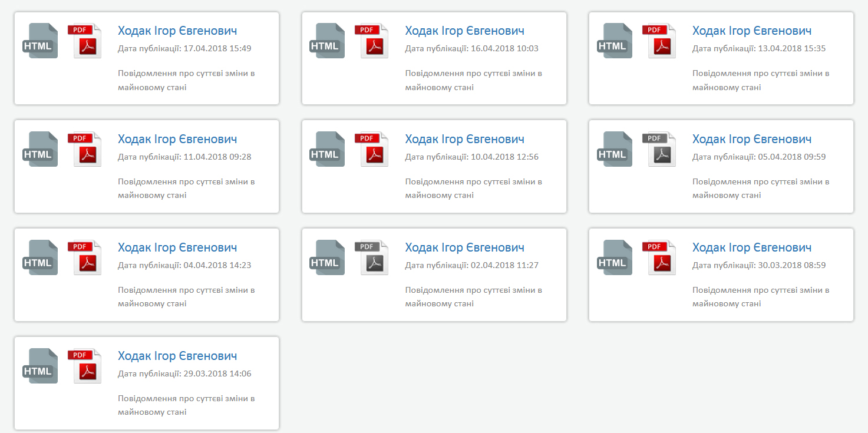Screen dimensions: 868x433
Task: Open HTML icon for 17.04.2018 15:49 declaration
Action: (x=40, y=41)
